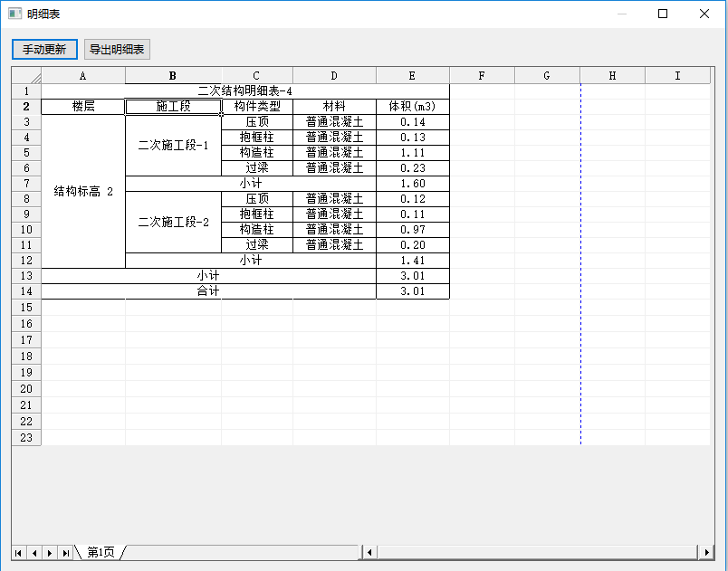The width and height of the screenshot is (728, 571).
Task: Click 压顶 cell in row 8
Action: point(257,199)
